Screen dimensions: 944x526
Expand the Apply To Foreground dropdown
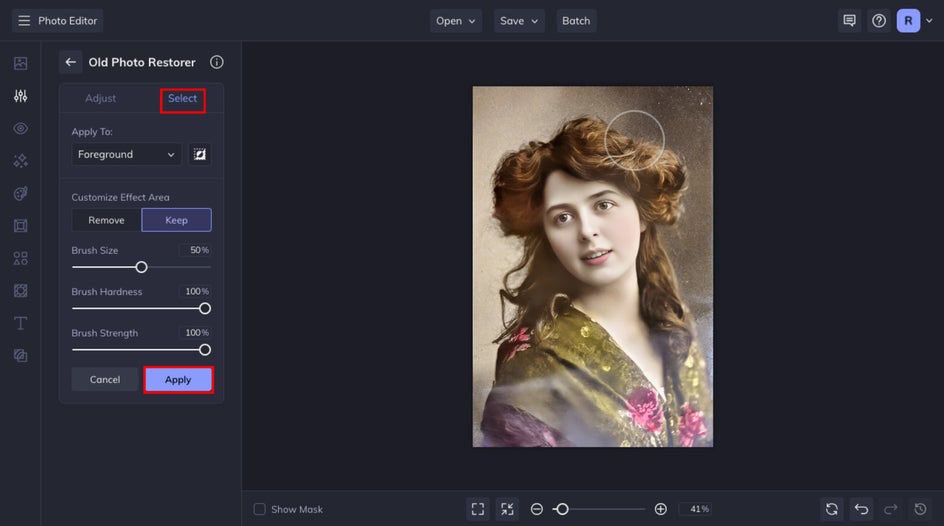coord(126,154)
